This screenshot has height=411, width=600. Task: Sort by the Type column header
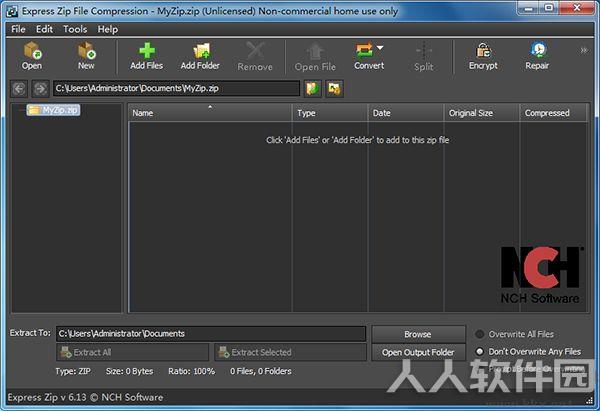[330, 113]
